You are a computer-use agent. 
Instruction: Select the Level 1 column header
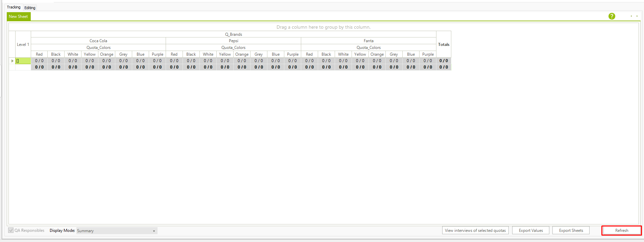tap(23, 44)
